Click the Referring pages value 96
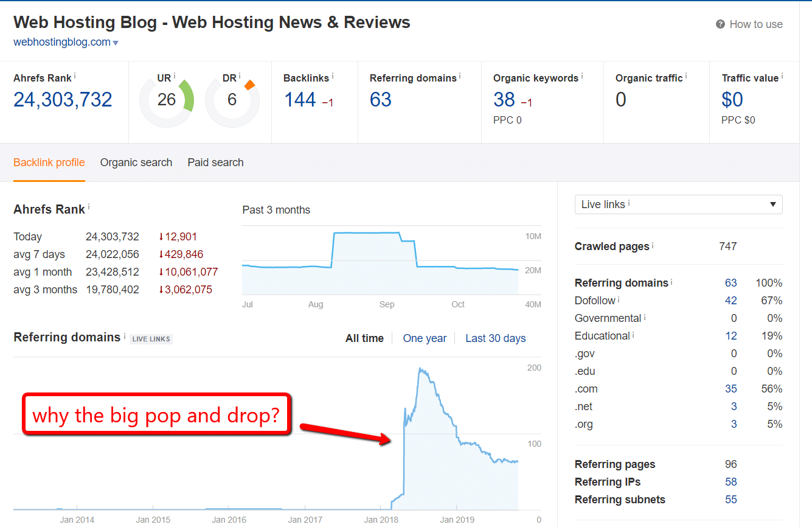The height and width of the screenshot is (527, 812). 731,464
